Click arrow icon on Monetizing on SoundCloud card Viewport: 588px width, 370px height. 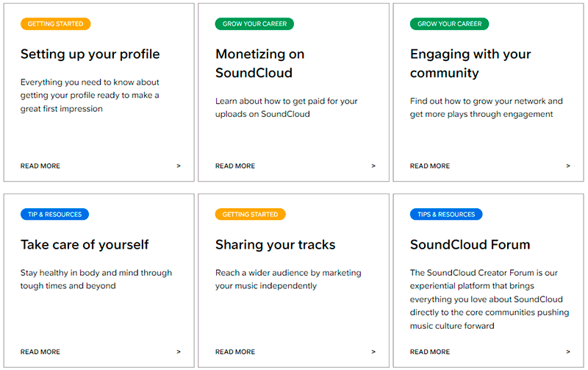click(373, 166)
